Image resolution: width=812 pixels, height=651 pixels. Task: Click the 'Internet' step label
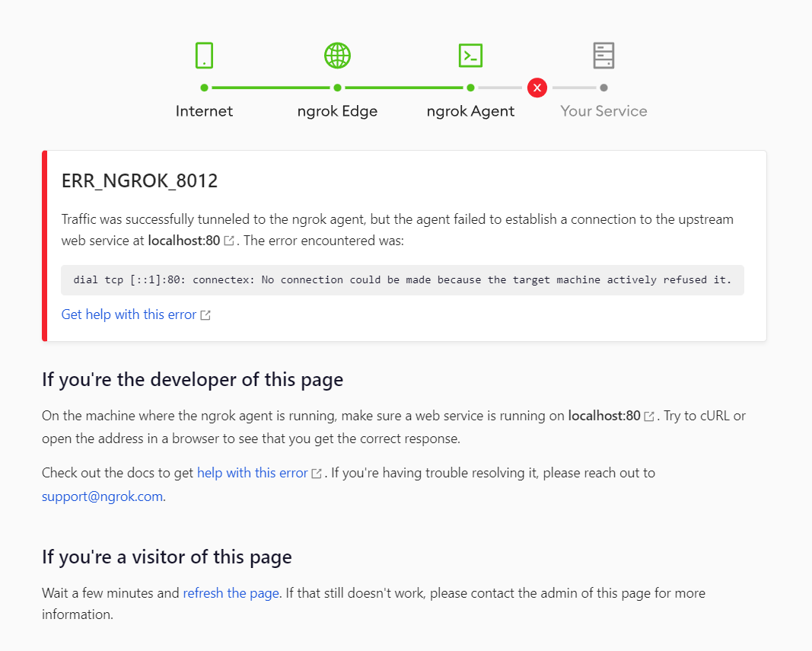pyautogui.click(x=204, y=111)
